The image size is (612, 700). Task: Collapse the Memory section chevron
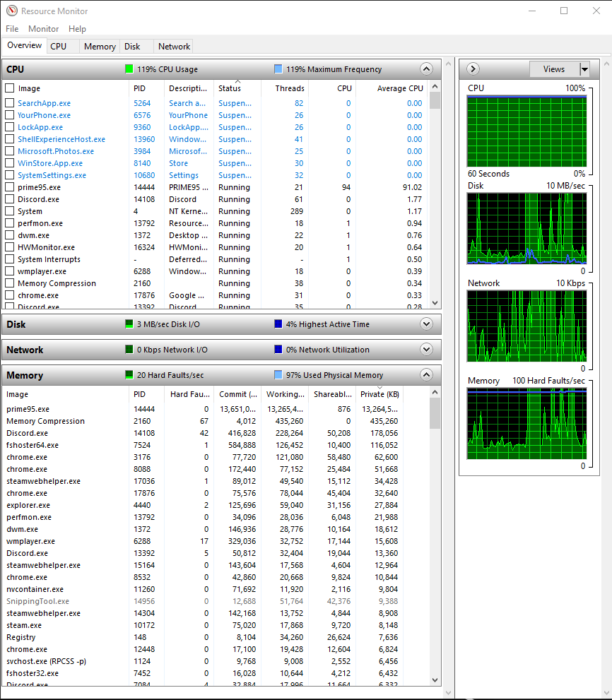point(427,375)
